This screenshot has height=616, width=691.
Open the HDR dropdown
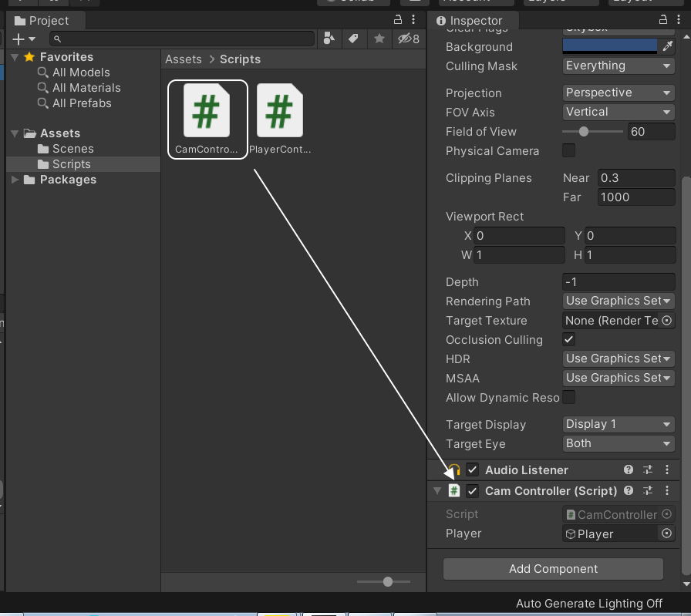click(619, 358)
